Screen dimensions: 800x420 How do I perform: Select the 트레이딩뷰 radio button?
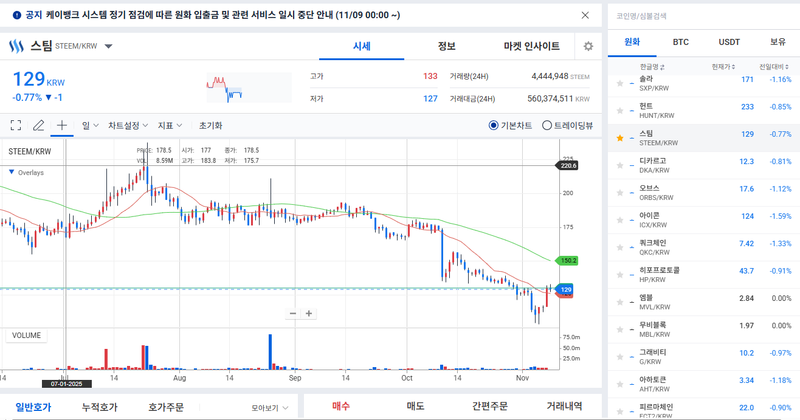tap(547, 126)
